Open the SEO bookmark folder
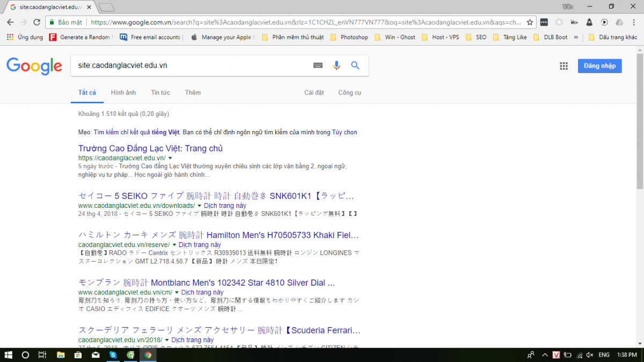The width and height of the screenshot is (644, 362). tap(476, 37)
